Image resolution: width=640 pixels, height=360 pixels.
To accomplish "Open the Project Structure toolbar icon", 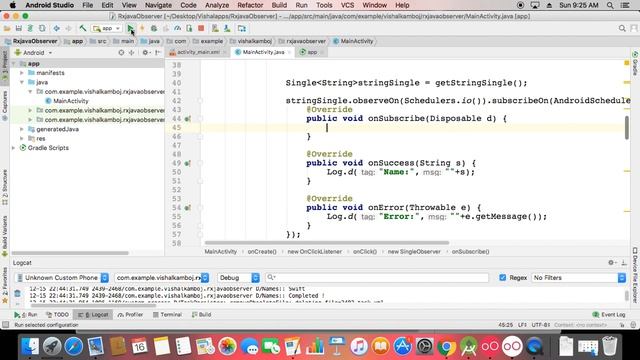I will (x=242, y=28).
